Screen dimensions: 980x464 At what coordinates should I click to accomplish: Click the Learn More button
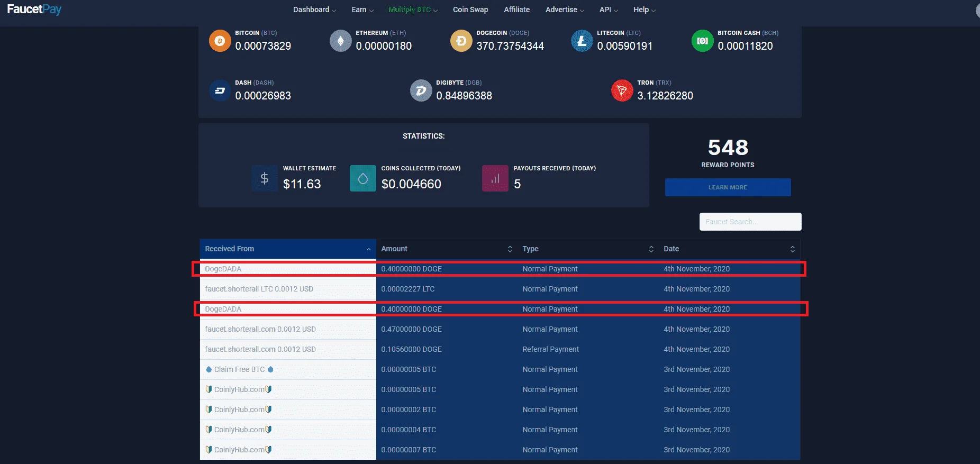pyautogui.click(x=728, y=187)
